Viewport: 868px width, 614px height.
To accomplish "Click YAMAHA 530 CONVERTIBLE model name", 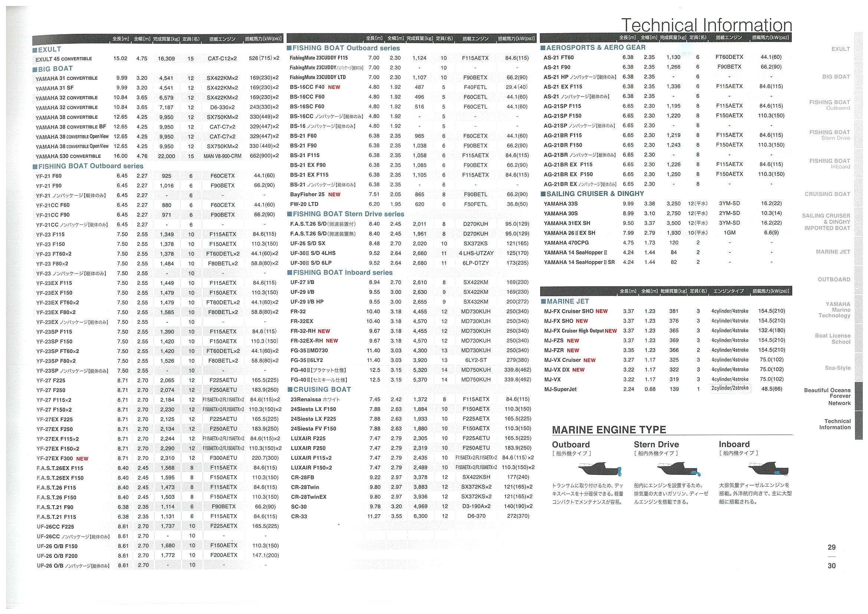I will pyautogui.click(x=68, y=156).
